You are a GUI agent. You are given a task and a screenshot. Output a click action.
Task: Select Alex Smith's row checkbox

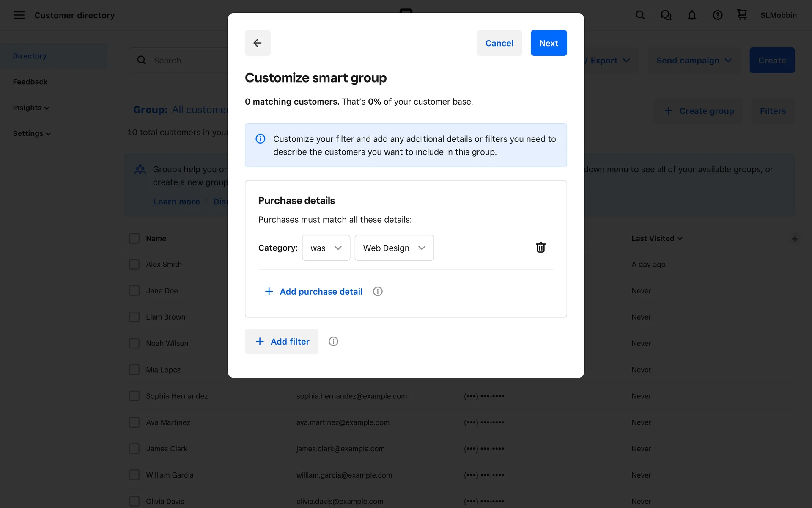(x=134, y=264)
